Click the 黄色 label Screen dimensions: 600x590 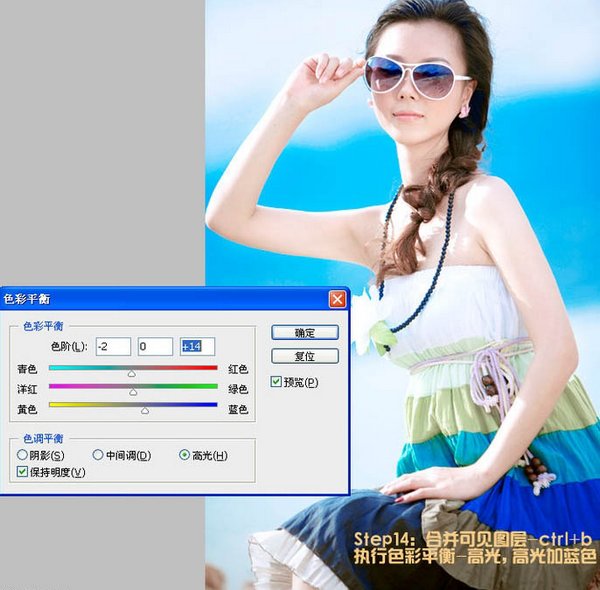pyautogui.click(x=27, y=409)
